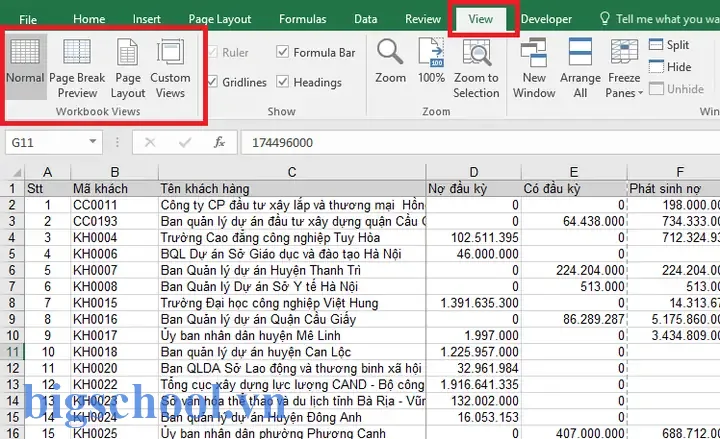
Task: Select column C header
Action: pyautogui.click(x=292, y=172)
